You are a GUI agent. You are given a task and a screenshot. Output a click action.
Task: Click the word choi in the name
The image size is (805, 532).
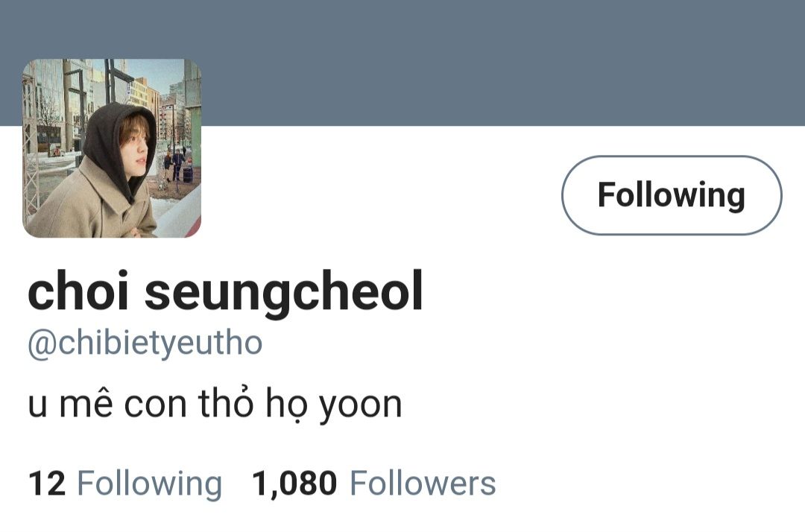pos(78,290)
